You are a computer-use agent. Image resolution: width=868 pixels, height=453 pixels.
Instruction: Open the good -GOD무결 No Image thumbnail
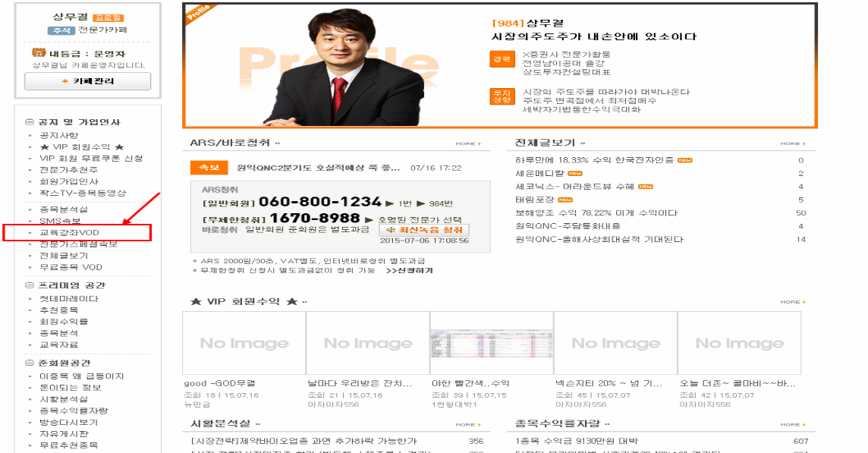(x=244, y=343)
